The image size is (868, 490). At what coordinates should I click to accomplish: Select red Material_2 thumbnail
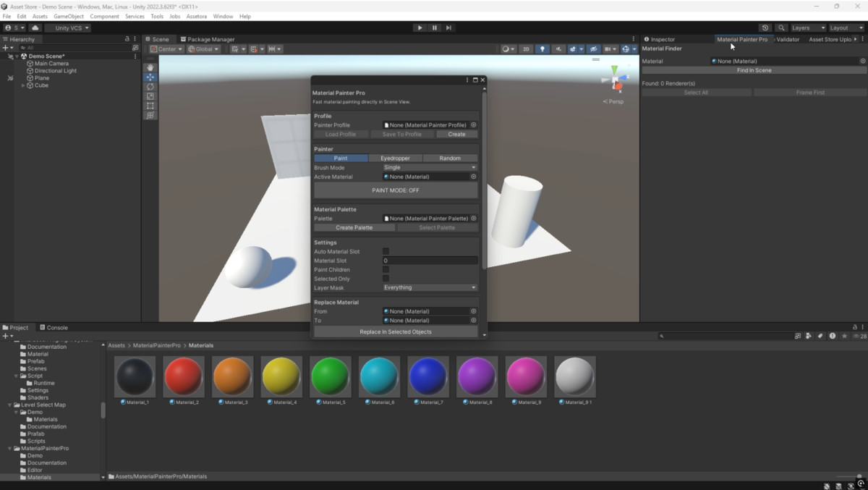point(184,376)
